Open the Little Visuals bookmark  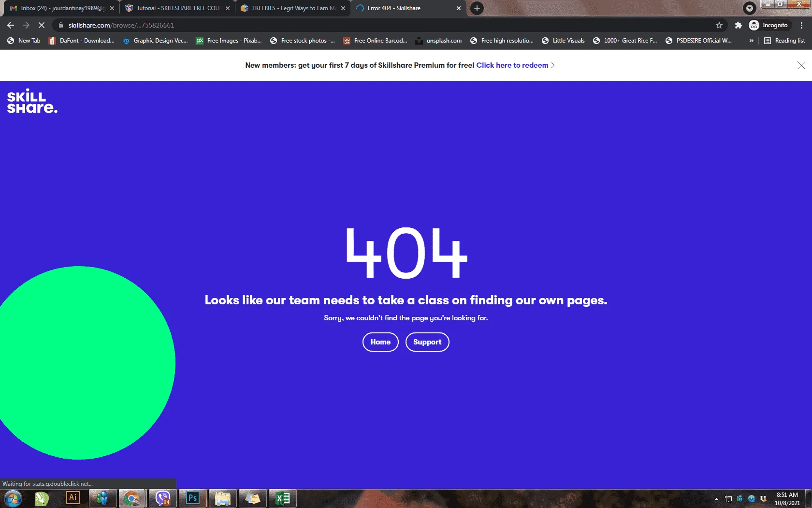563,41
